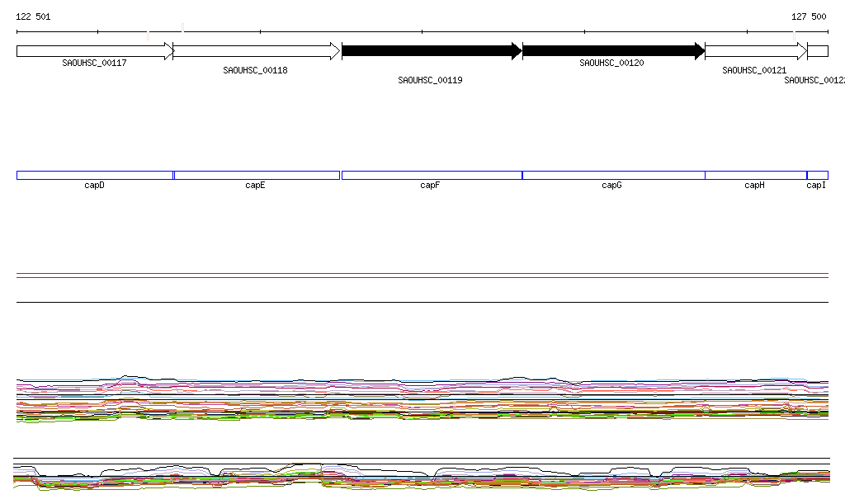This screenshot has width=845, height=504.
Task: Select the capF feature bar
Action: [x=431, y=175]
